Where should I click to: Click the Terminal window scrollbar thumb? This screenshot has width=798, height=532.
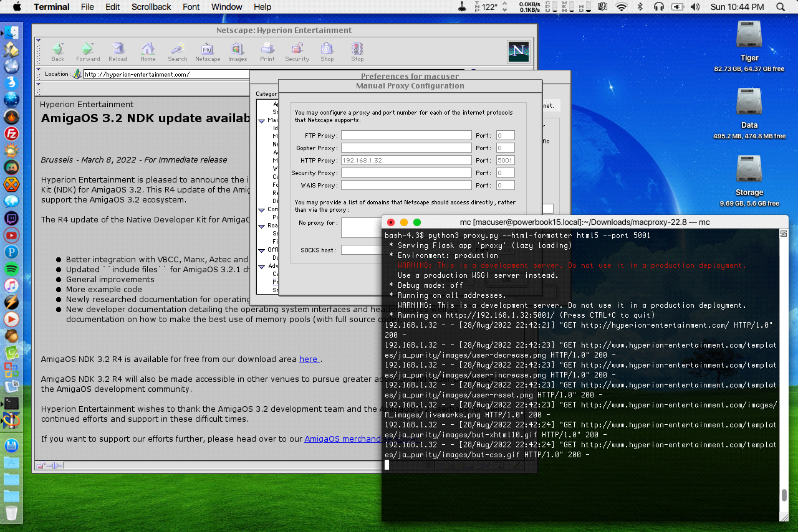[784, 496]
